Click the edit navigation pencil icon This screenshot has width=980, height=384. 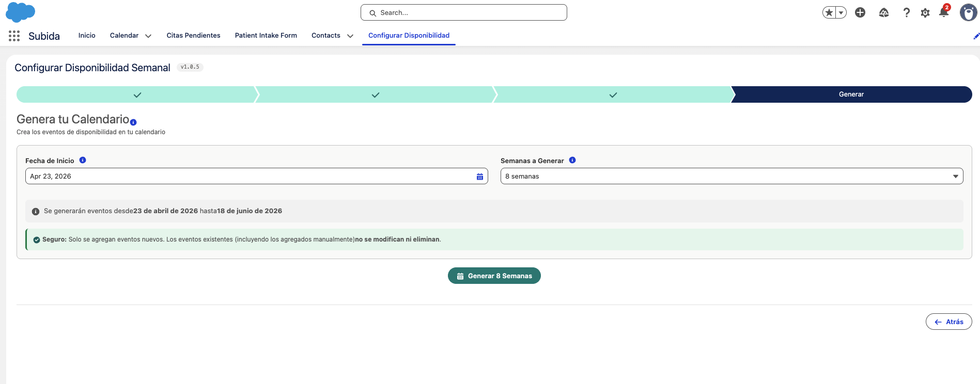point(976,36)
